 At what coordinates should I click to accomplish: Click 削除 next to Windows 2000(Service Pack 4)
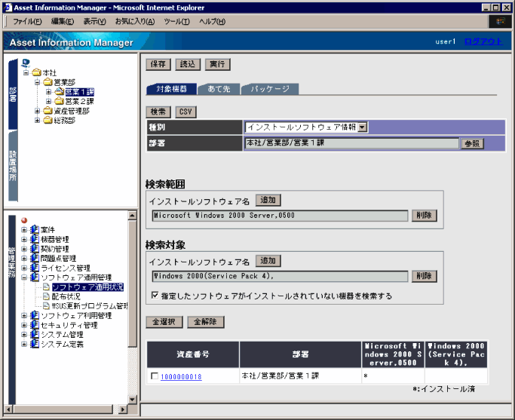424,276
